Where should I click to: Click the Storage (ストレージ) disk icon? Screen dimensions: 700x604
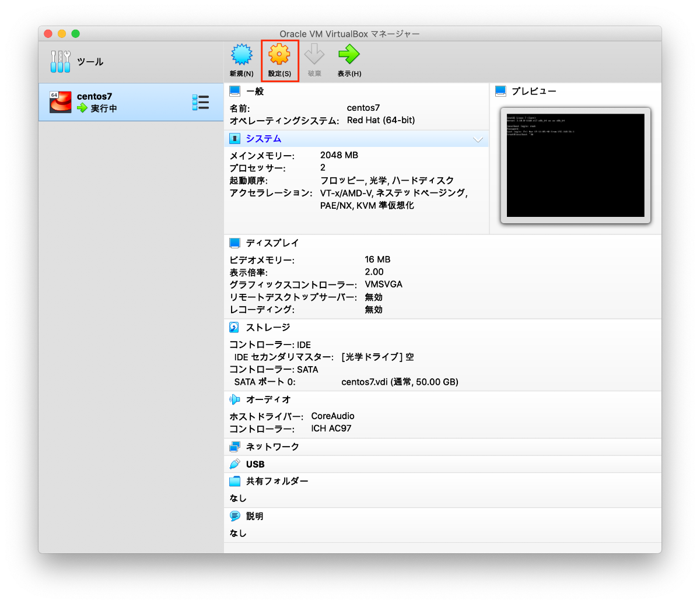(235, 328)
